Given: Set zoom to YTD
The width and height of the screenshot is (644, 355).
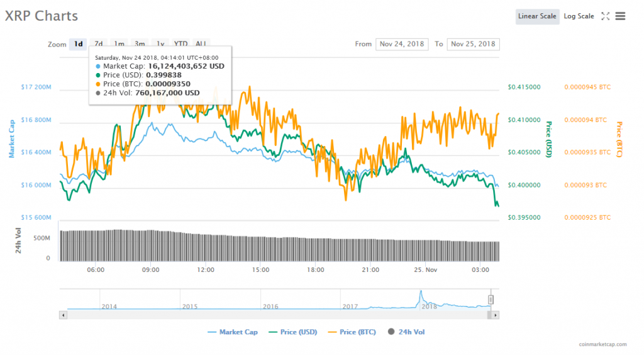Looking at the screenshot, I should [180, 44].
